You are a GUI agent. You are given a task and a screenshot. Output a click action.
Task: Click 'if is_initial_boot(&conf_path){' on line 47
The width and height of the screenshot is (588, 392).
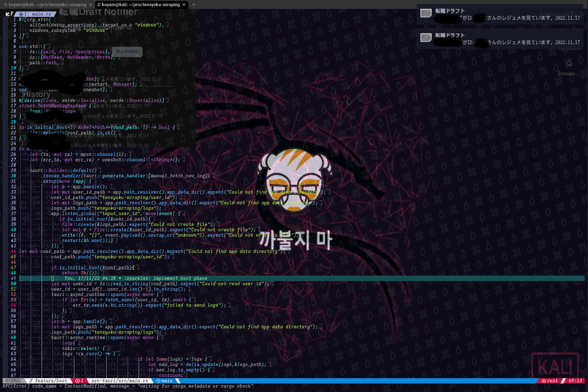click(93, 268)
